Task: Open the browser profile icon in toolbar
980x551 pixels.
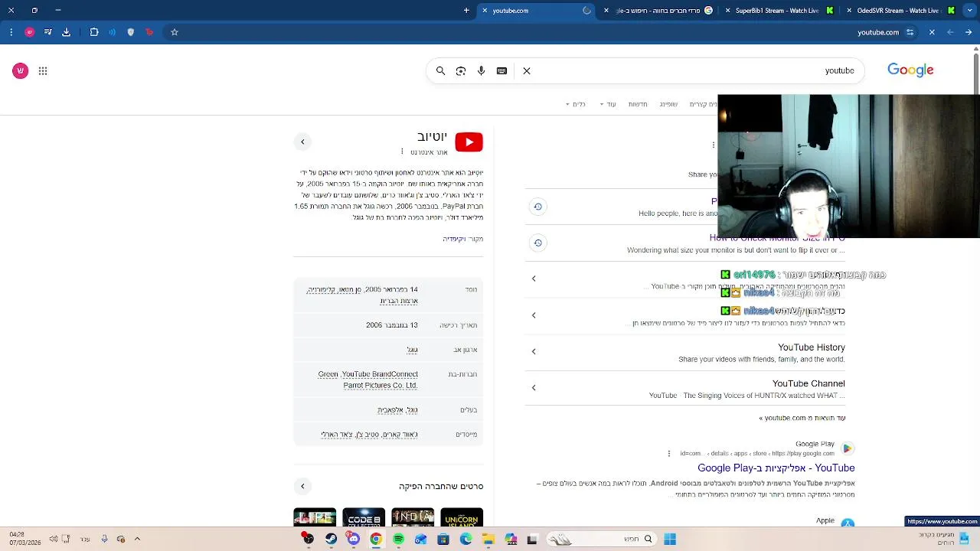Action: [30, 32]
